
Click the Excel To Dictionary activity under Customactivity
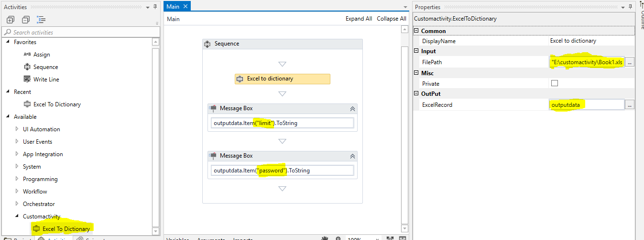point(65,229)
